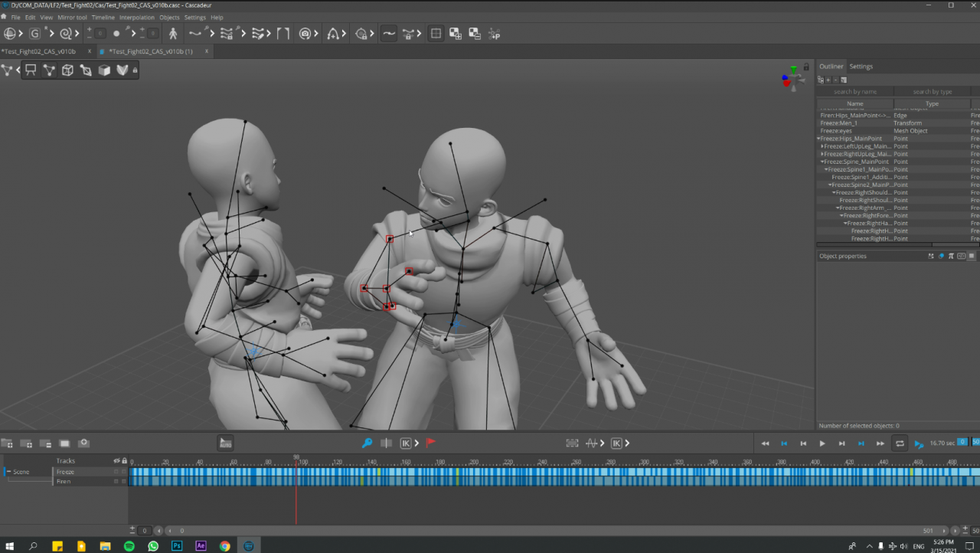The width and height of the screenshot is (980, 553).
Task: Click the blue key icon above timeline
Action: 367,443
